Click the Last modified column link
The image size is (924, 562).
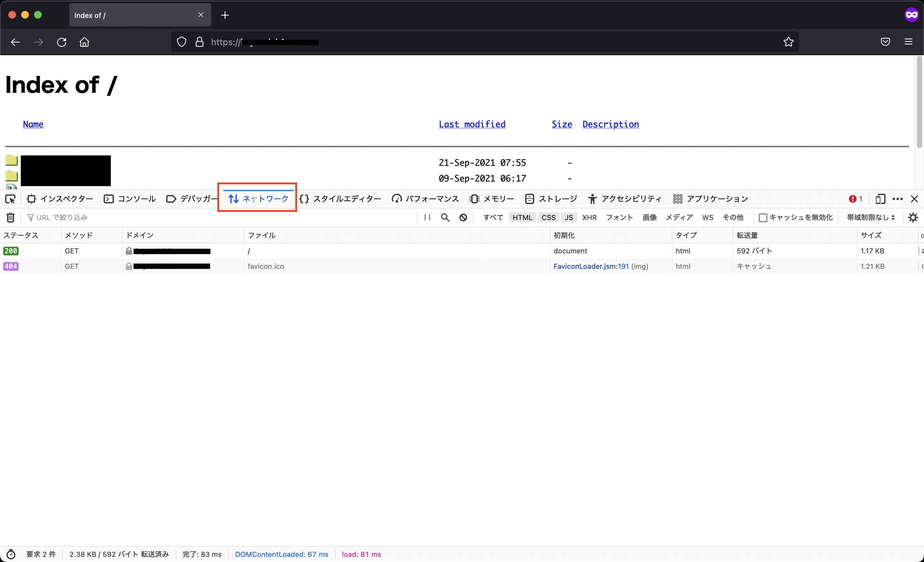[x=472, y=124]
